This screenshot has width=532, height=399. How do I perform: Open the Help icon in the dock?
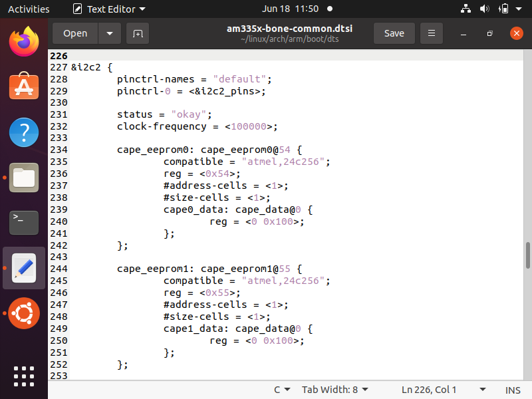coord(24,133)
